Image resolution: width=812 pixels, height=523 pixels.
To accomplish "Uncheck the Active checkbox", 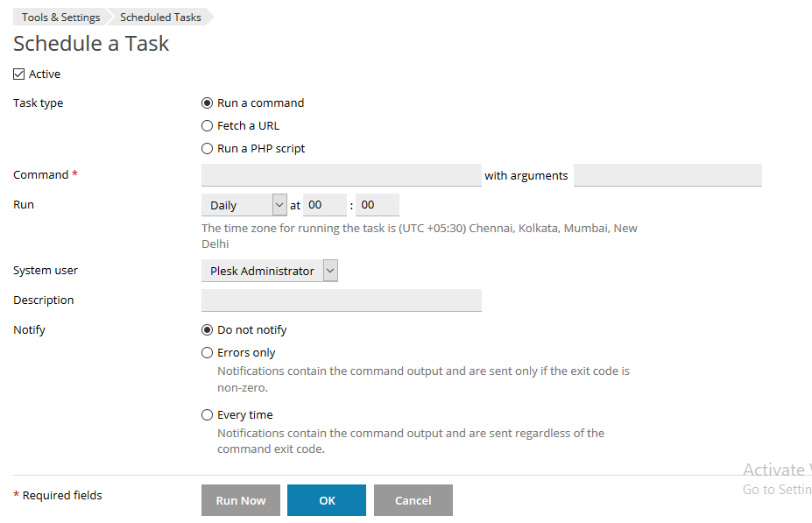I will coord(18,74).
